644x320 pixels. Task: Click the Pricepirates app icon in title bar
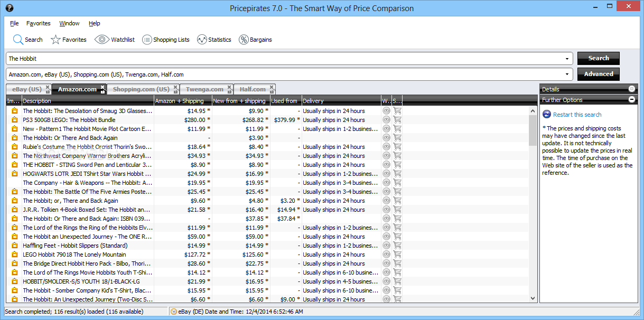[10, 8]
